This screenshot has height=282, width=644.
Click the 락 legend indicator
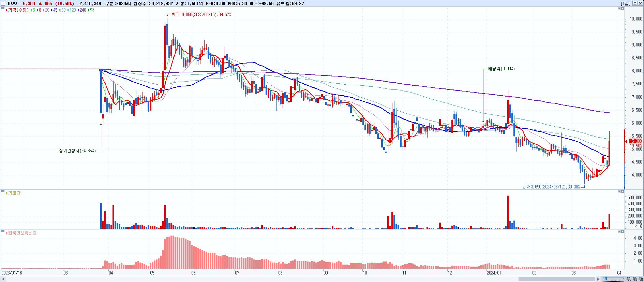tap(91, 10)
